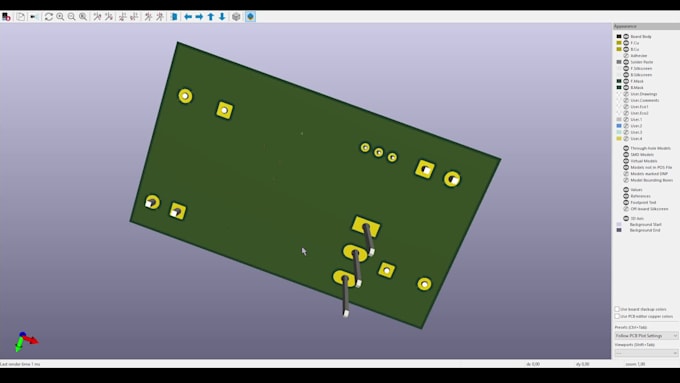Move the board down with the arrow icon
The height and width of the screenshot is (383, 680).
click(222, 16)
